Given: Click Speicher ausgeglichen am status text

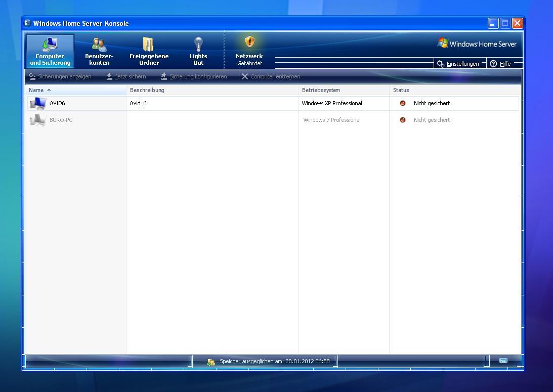Looking at the screenshot, I should [x=274, y=361].
